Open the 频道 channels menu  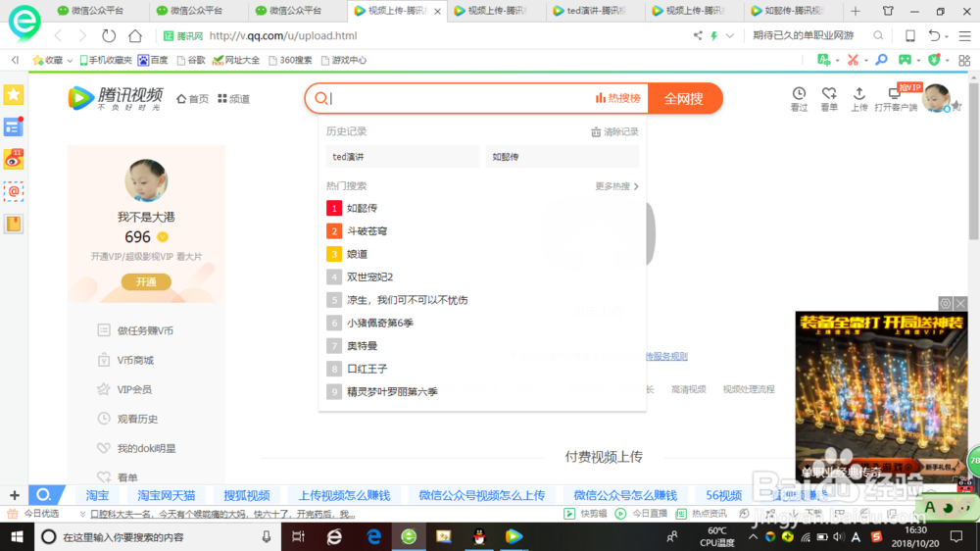point(234,99)
